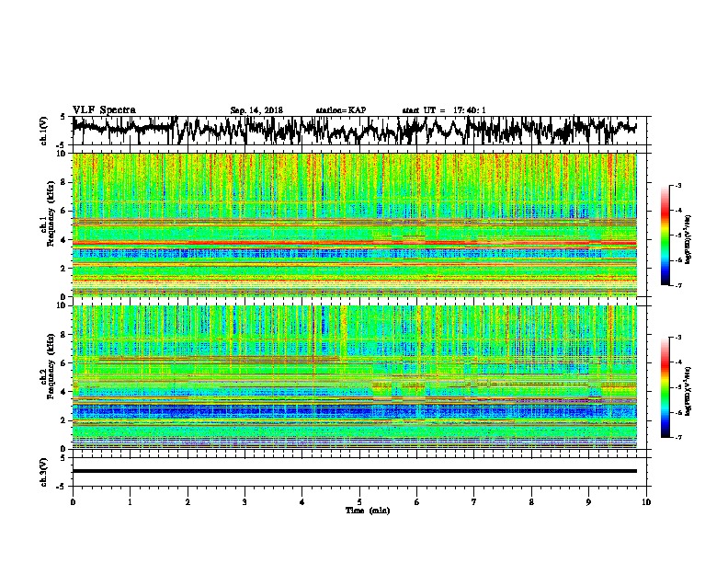
Task: Select the "Time (min)" x-axis label
Action: (368, 511)
